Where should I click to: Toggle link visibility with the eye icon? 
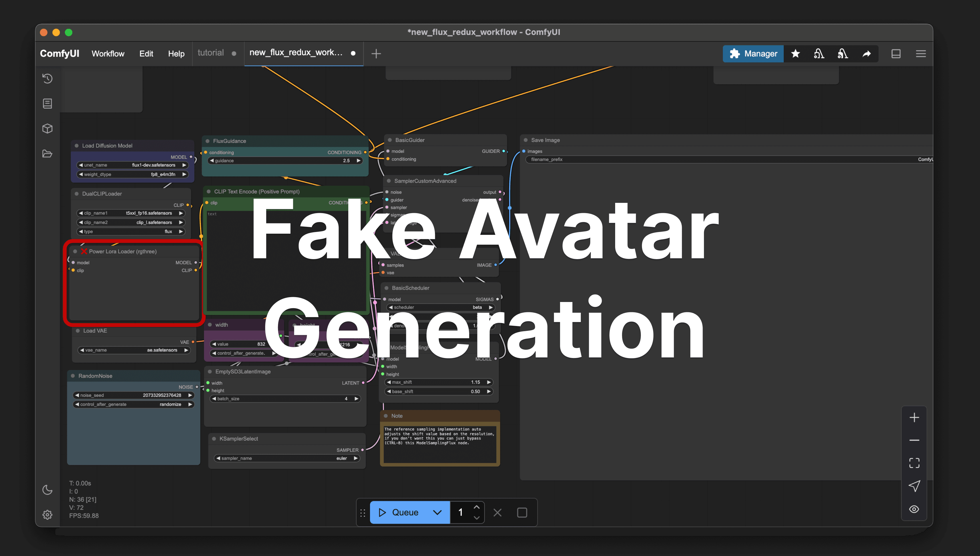[x=914, y=509]
